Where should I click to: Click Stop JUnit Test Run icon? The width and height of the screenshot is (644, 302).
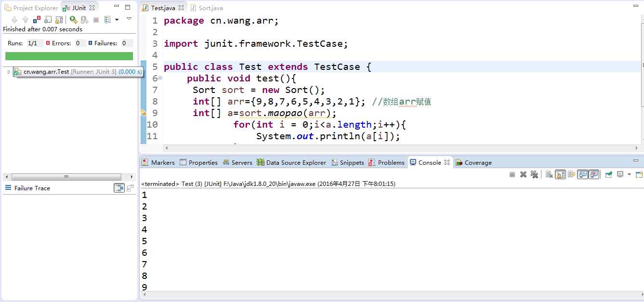(x=96, y=20)
